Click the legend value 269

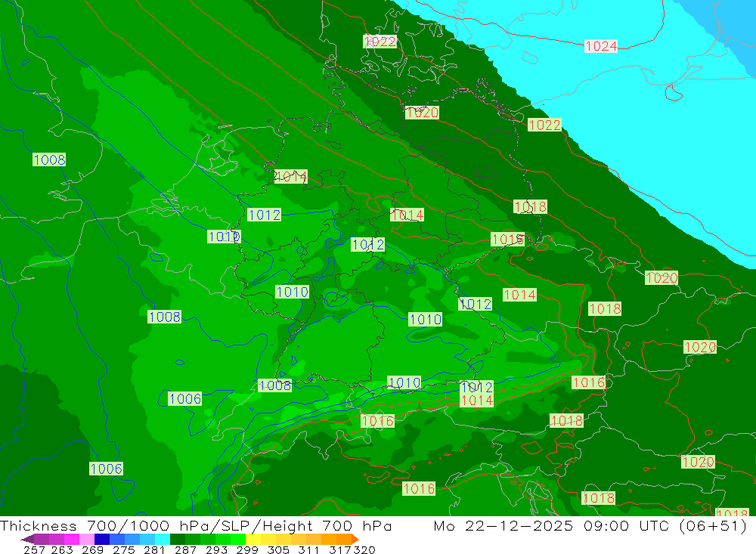click(x=92, y=549)
